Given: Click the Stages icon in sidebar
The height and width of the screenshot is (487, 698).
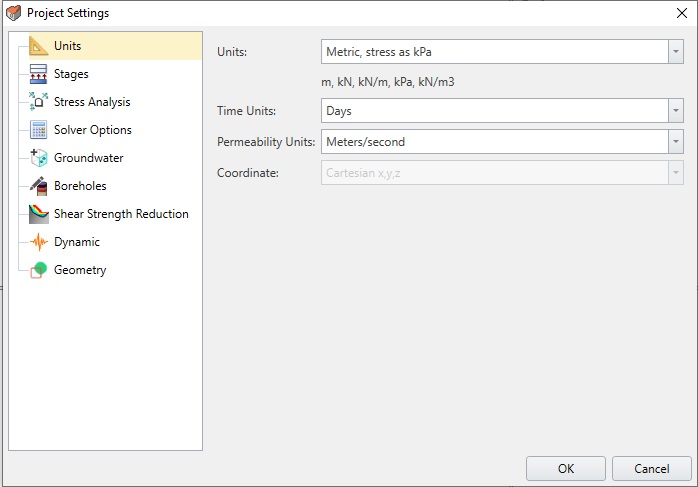Looking at the screenshot, I should 39,74.
